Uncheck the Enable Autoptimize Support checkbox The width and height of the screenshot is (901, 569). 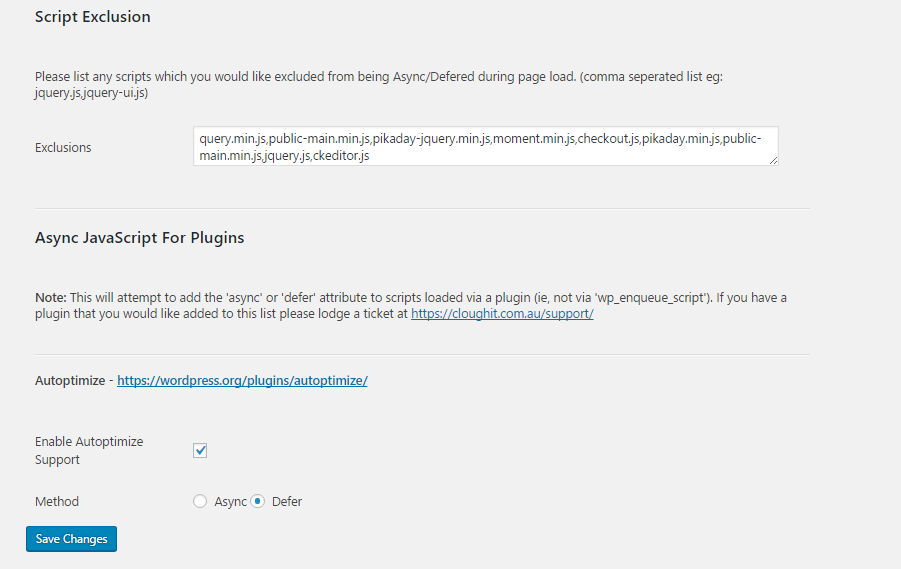coord(200,450)
